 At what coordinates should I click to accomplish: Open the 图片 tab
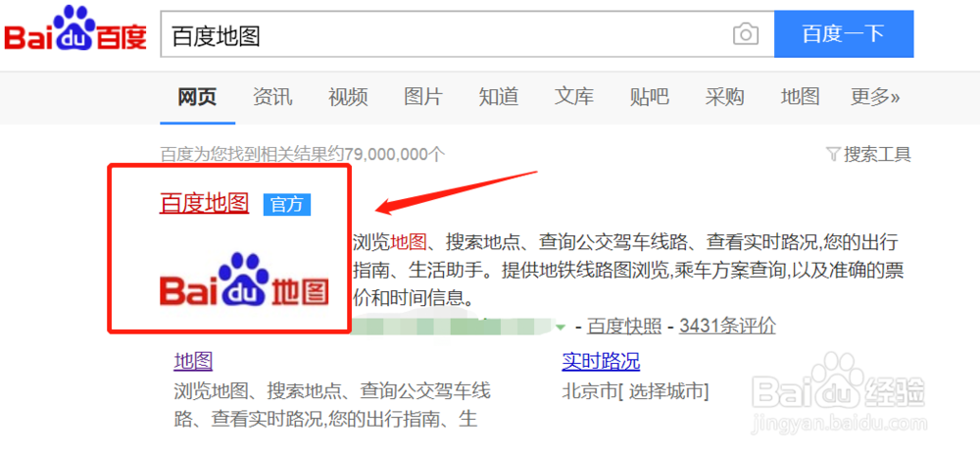423,96
